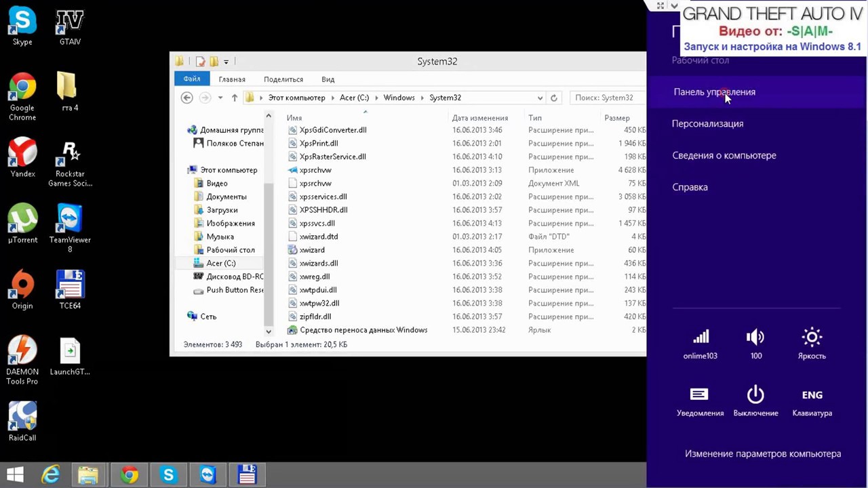
Task: Open the Файл ribbon tab
Action: [x=192, y=79]
